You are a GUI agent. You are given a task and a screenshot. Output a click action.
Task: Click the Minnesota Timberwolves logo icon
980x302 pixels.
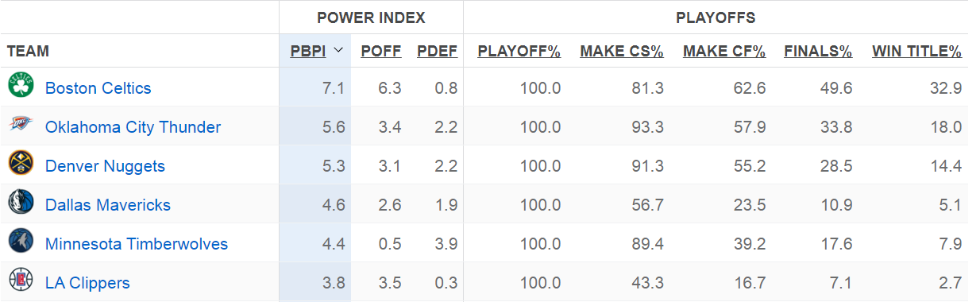21,242
